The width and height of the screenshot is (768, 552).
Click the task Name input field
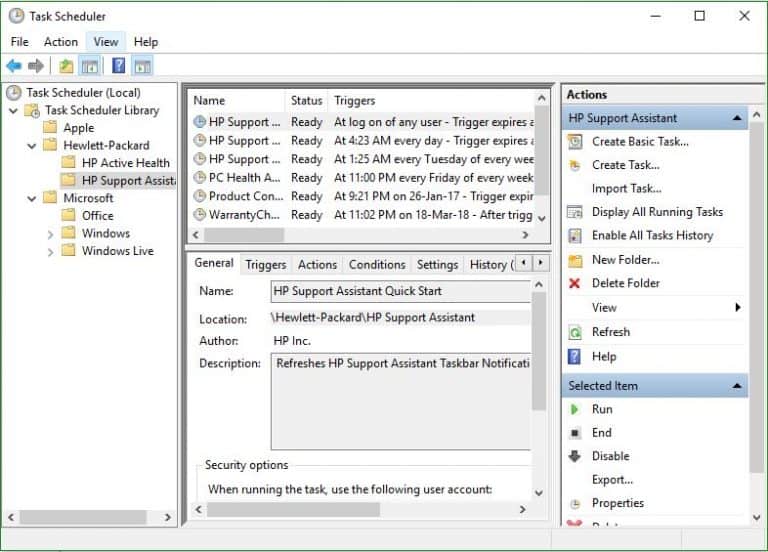pyautogui.click(x=400, y=291)
